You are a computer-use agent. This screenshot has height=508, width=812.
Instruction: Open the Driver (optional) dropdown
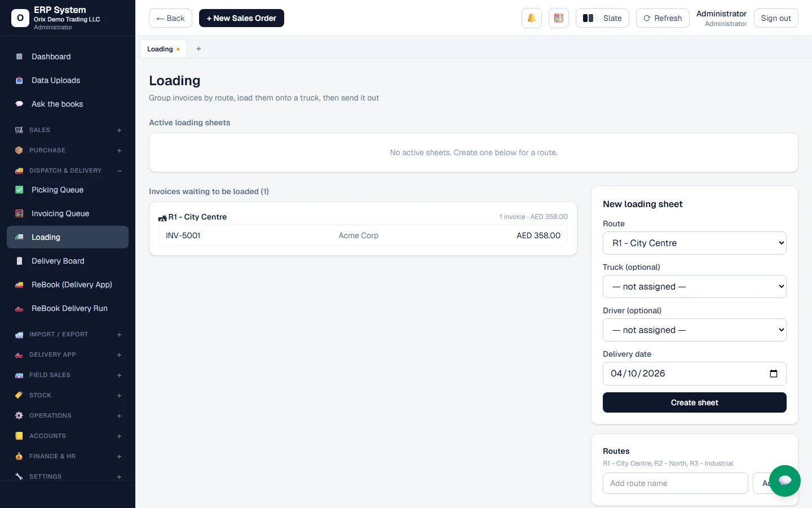[x=695, y=330]
